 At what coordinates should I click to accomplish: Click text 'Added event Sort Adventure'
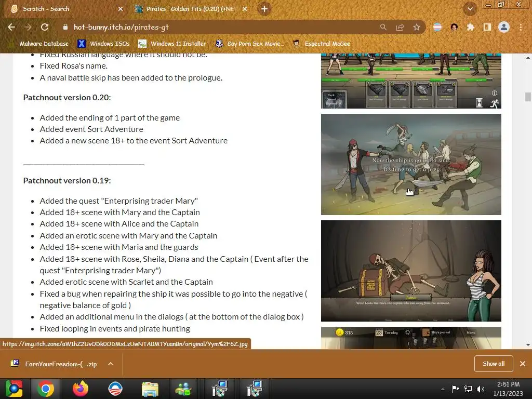91,129
